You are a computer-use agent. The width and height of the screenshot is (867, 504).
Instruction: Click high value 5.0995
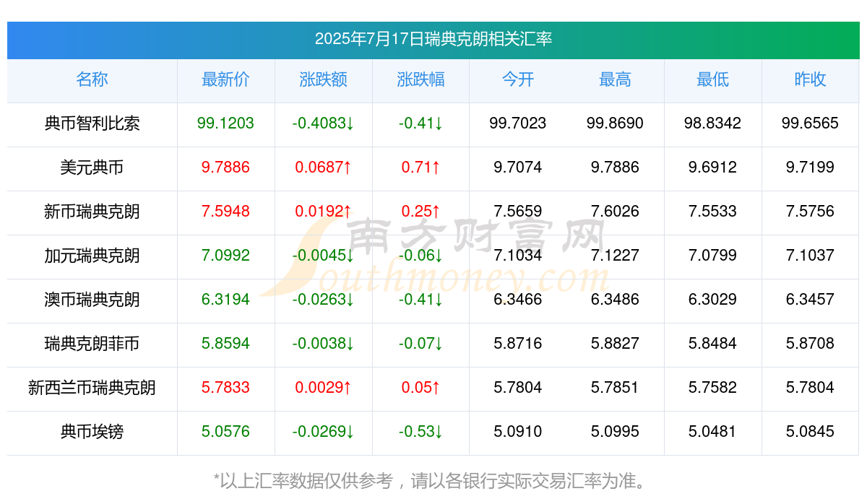[x=615, y=432]
